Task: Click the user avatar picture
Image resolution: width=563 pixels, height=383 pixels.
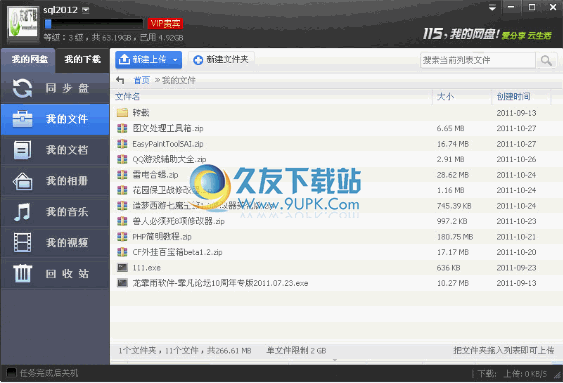Action: [x=23, y=22]
